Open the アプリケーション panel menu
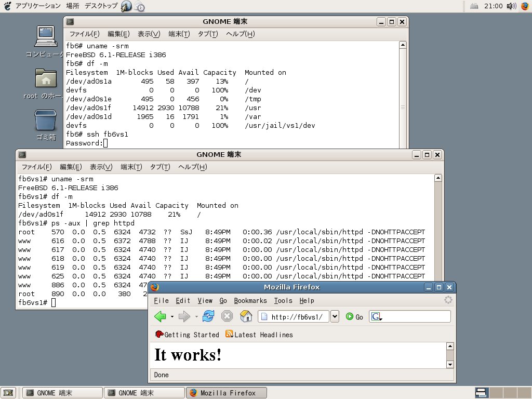 pyautogui.click(x=37, y=6)
